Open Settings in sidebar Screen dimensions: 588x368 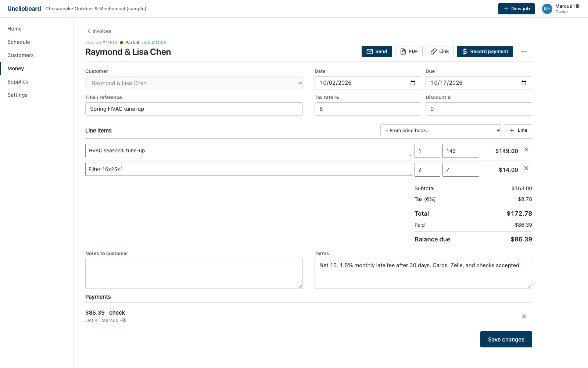pyautogui.click(x=17, y=95)
